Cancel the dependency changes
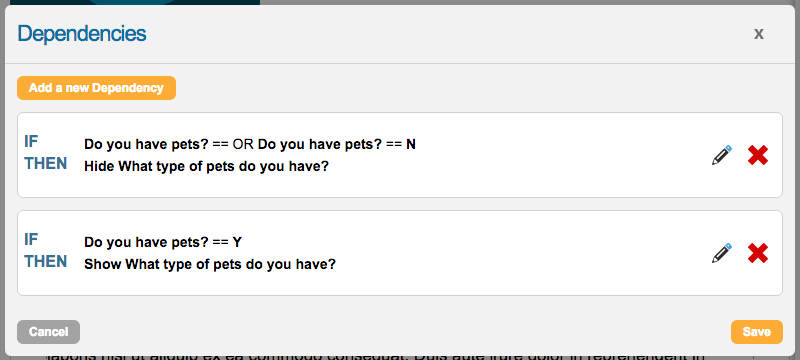Viewport: 800px width, 360px height. pos(48,332)
